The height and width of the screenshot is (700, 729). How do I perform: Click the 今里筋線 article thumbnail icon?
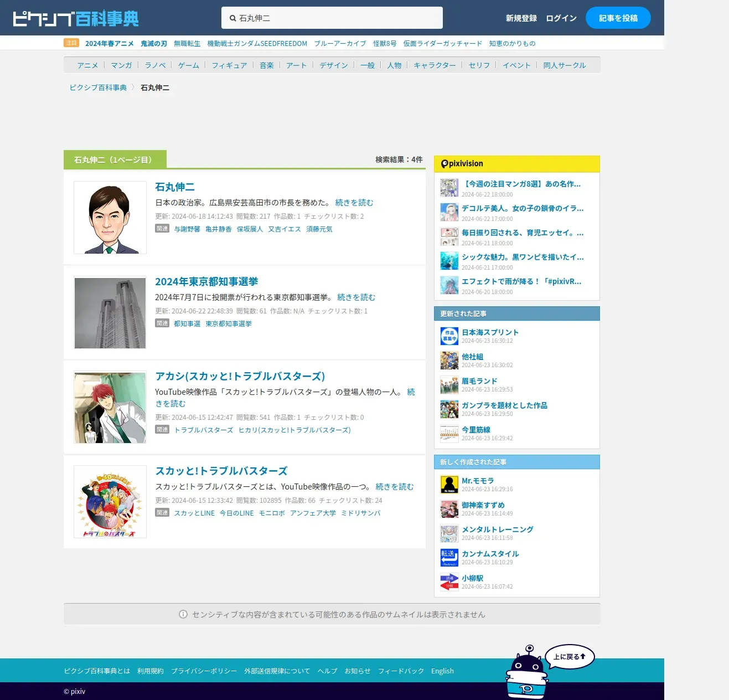449,434
